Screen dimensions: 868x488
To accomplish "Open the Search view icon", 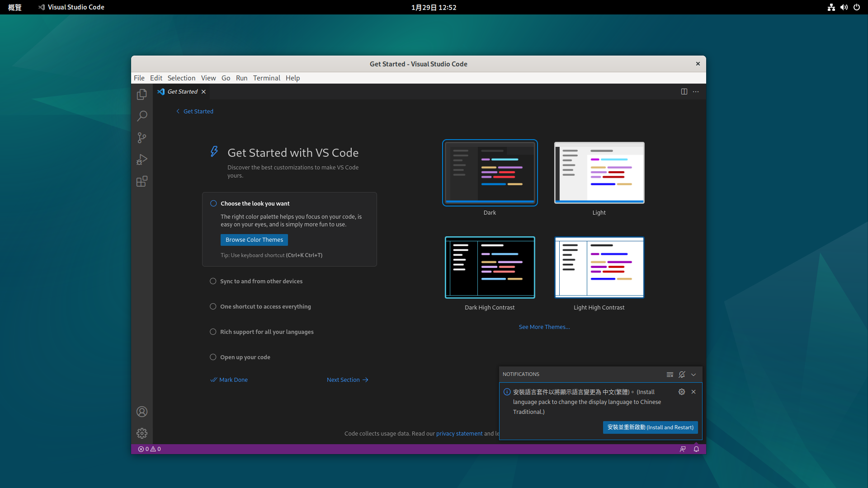I will click(x=142, y=116).
